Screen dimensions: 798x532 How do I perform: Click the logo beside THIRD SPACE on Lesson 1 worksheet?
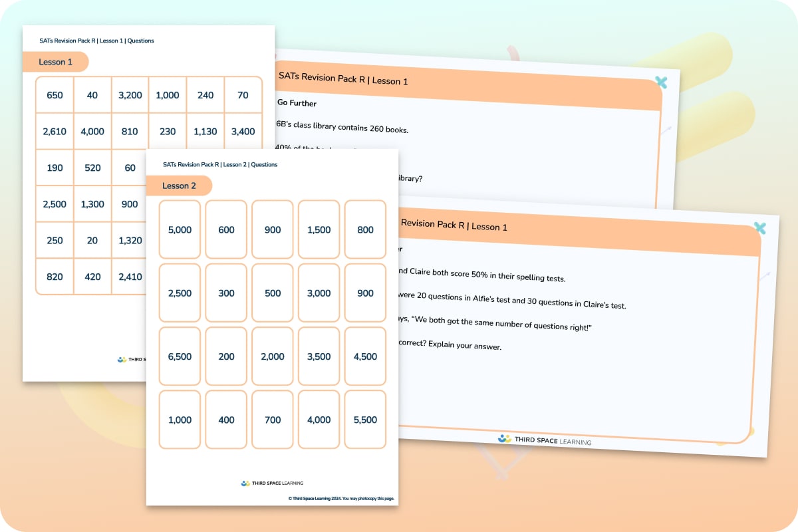pyautogui.click(x=121, y=360)
